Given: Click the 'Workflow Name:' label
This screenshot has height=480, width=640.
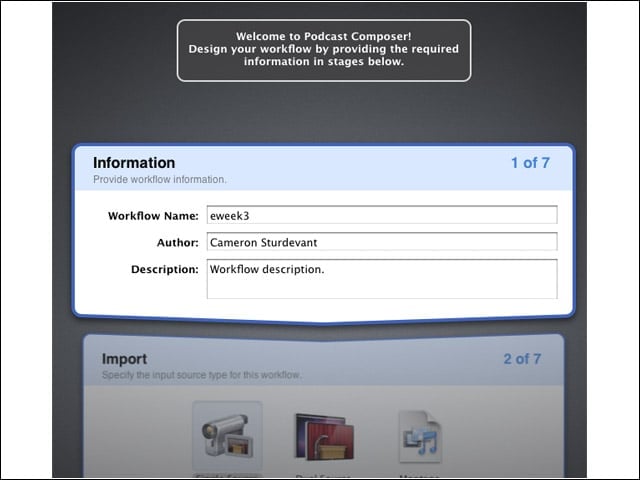Looking at the screenshot, I should [x=153, y=216].
